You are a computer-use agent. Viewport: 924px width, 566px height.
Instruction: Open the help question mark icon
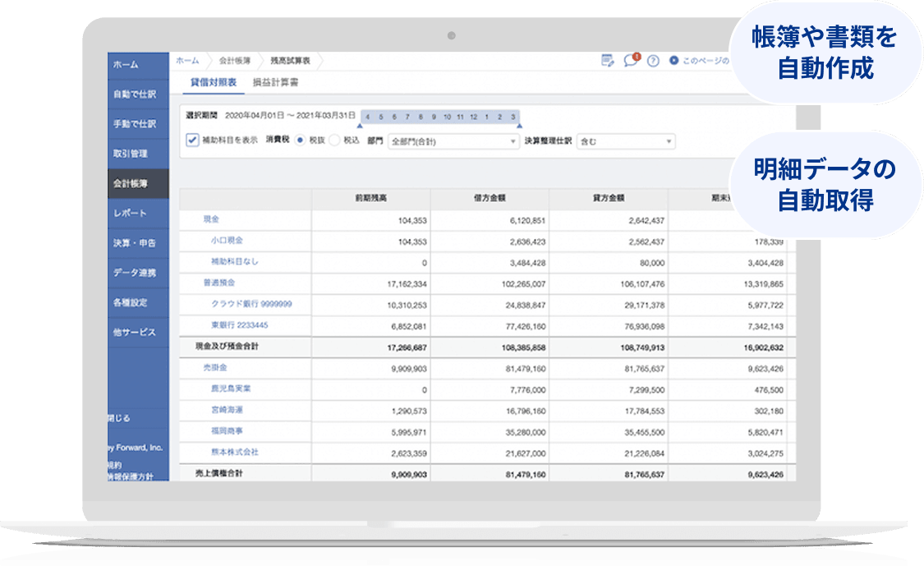(653, 61)
